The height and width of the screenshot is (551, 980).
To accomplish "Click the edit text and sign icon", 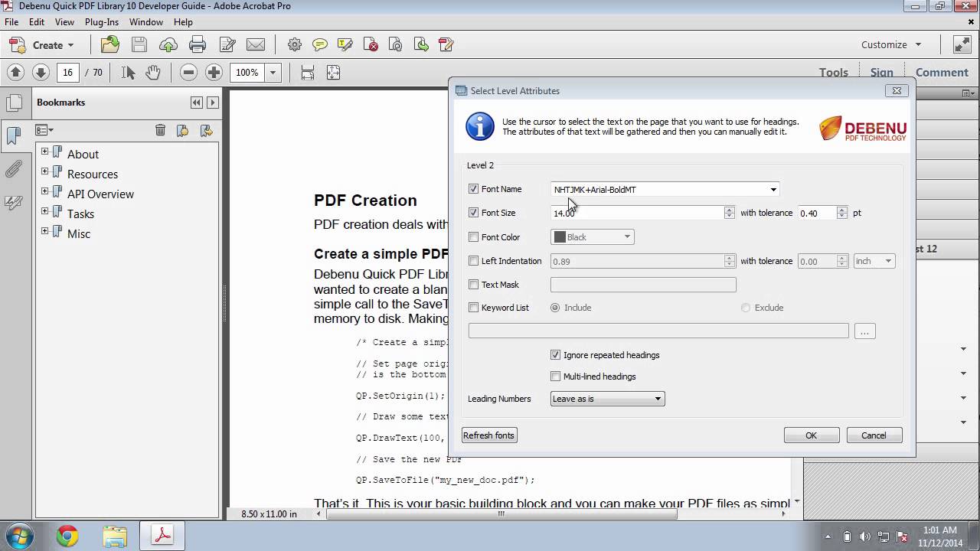I will pos(227,44).
